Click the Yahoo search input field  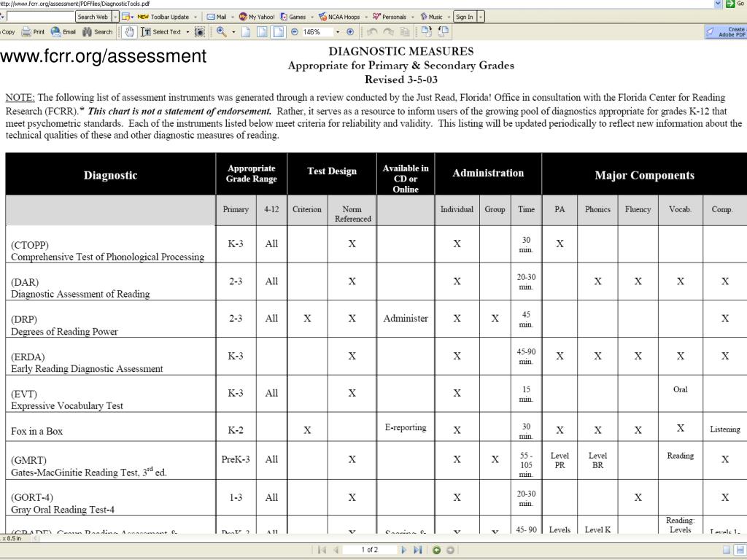41,17
